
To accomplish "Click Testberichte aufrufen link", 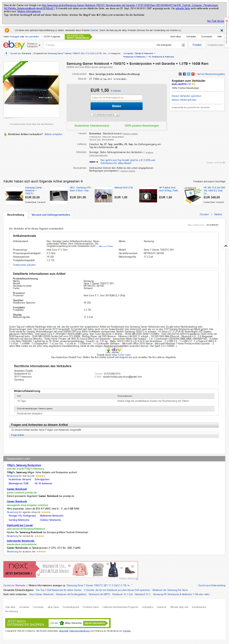I will point(24,265).
